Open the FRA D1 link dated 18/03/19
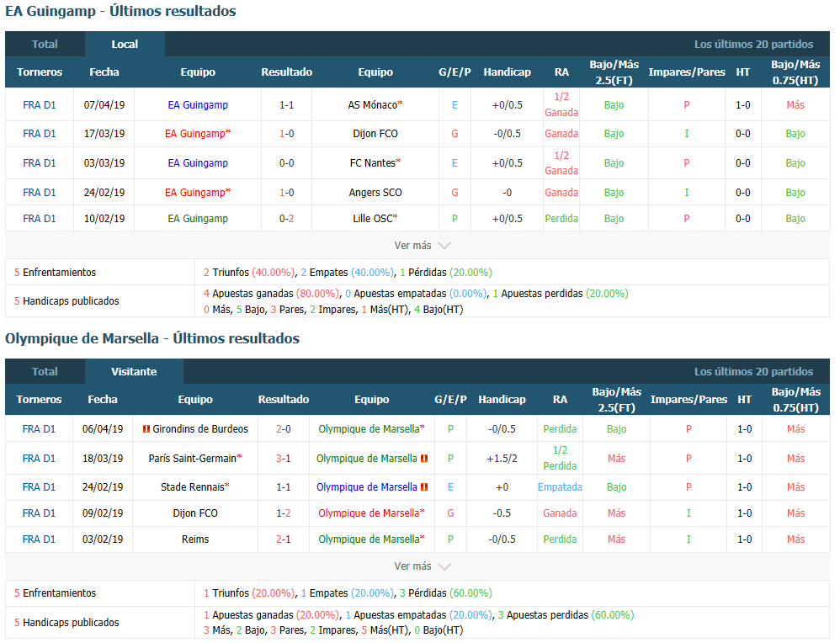The image size is (840, 643). tap(39, 459)
